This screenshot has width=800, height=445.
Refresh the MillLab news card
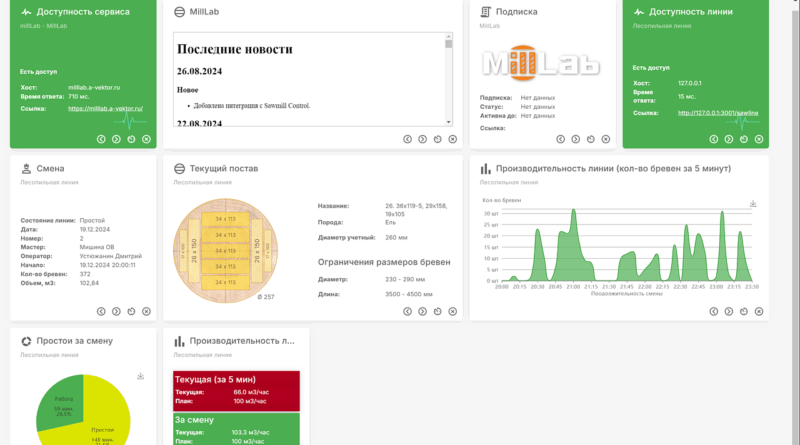coord(437,139)
